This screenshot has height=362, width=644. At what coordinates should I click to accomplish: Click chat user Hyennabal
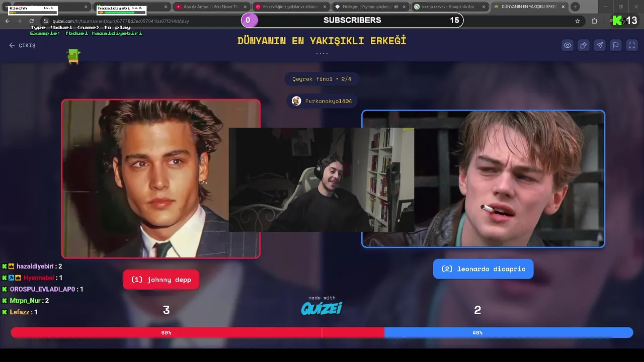tap(39, 278)
